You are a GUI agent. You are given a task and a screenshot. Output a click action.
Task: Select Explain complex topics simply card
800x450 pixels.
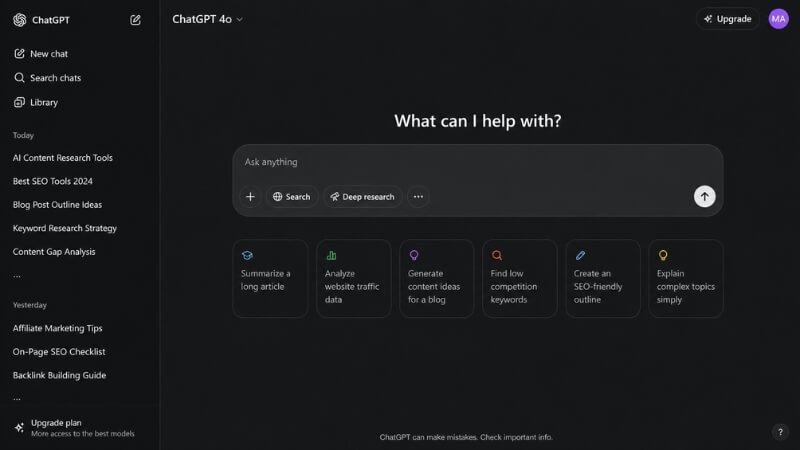(686, 279)
